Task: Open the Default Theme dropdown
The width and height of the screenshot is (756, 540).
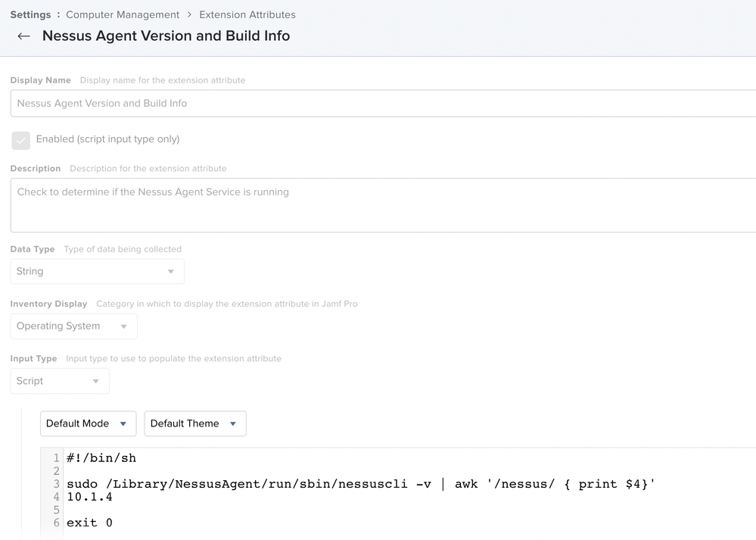Action: (195, 423)
